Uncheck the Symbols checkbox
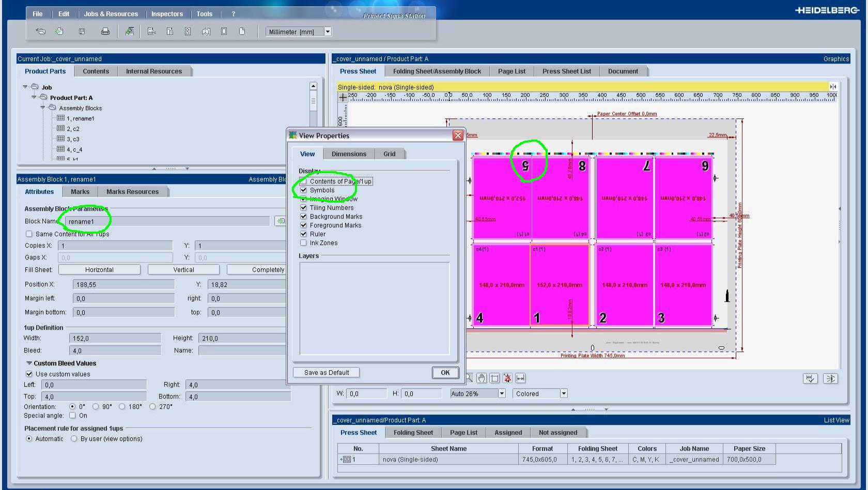The height and width of the screenshot is (490, 868). pyautogui.click(x=303, y=190)
